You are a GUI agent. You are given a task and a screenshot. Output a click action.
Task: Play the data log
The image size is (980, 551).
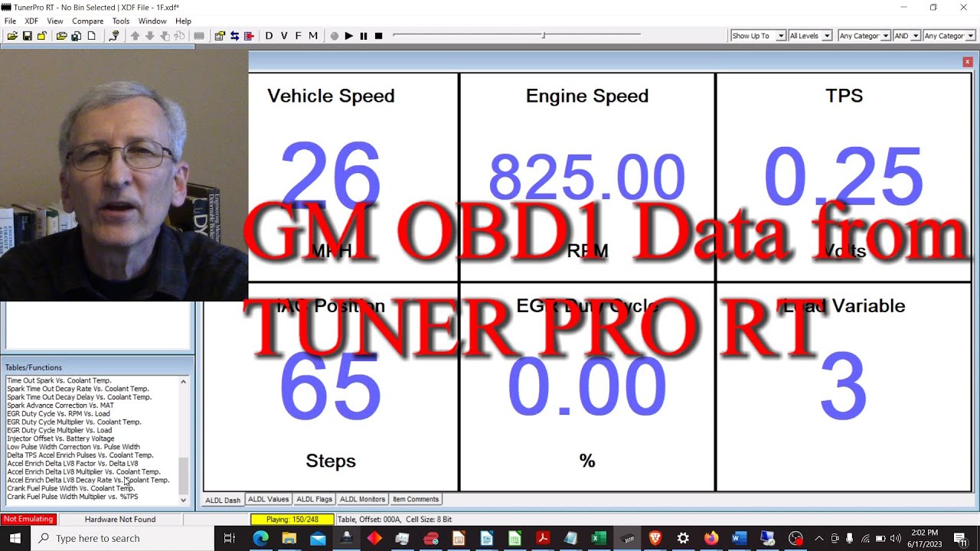click(x=349, y=36)
